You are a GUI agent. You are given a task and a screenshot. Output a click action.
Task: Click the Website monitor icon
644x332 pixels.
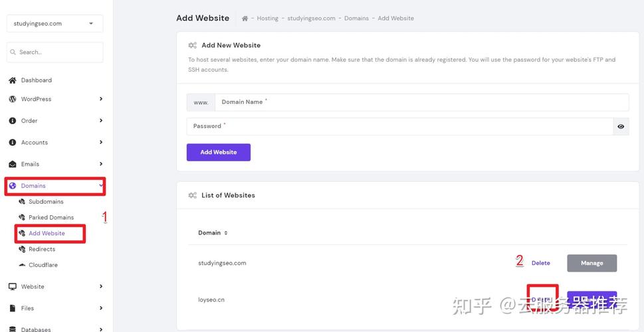(12, 287)
